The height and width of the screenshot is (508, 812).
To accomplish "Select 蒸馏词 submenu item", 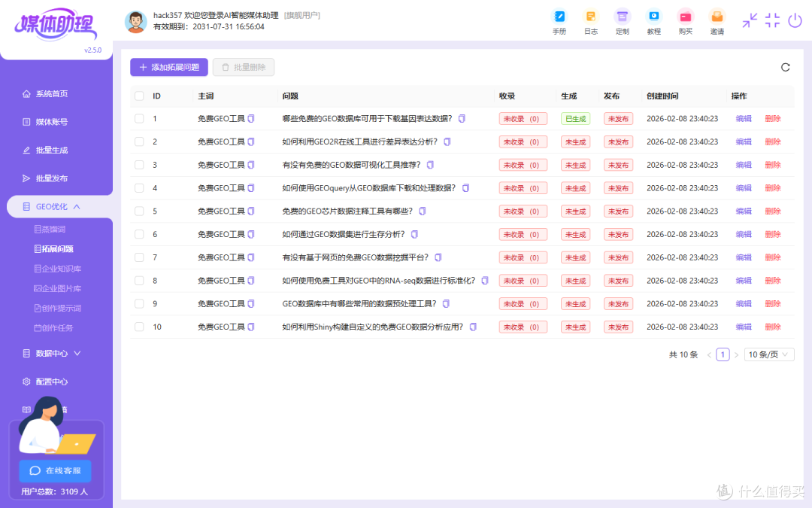I will pos(50,229).
